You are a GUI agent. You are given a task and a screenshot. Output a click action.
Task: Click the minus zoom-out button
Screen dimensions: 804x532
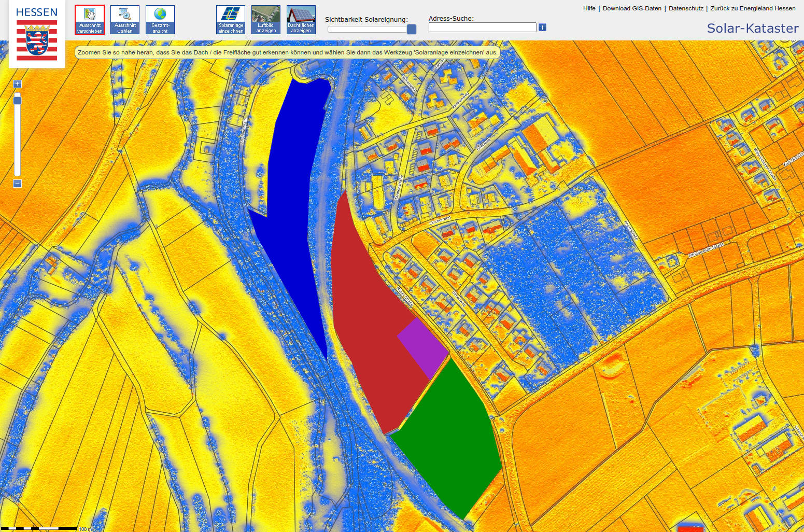pos(17,184)
